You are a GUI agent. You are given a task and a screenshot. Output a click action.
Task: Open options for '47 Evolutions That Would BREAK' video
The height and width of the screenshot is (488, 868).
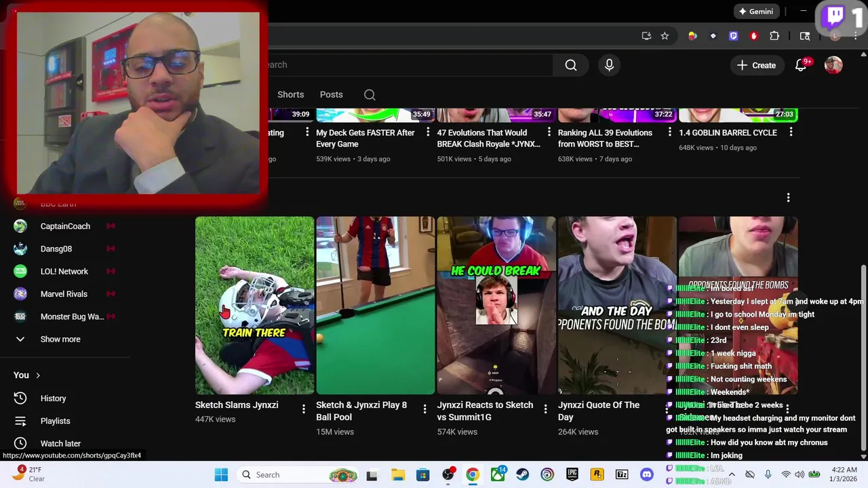[549, 132]
